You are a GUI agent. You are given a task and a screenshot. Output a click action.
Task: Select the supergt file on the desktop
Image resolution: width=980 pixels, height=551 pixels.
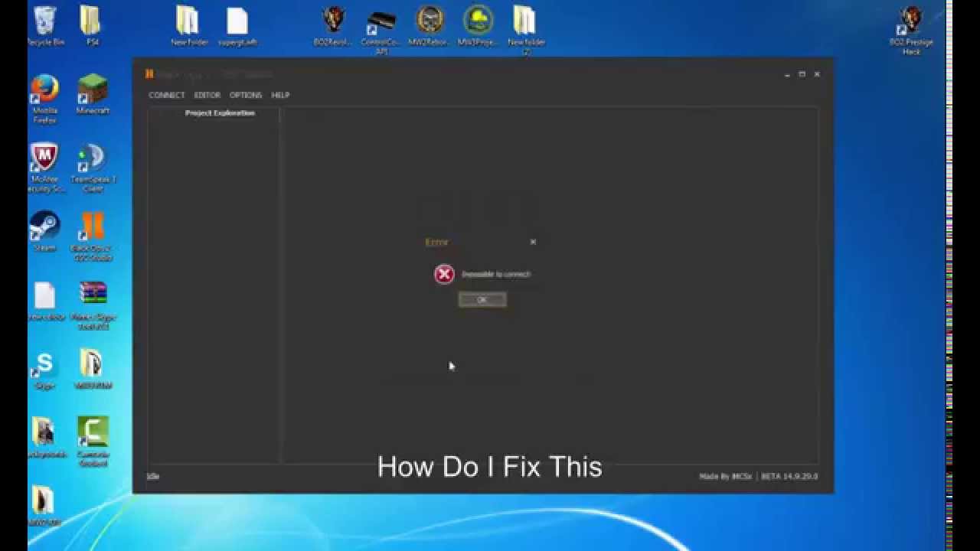coord(238,27)
